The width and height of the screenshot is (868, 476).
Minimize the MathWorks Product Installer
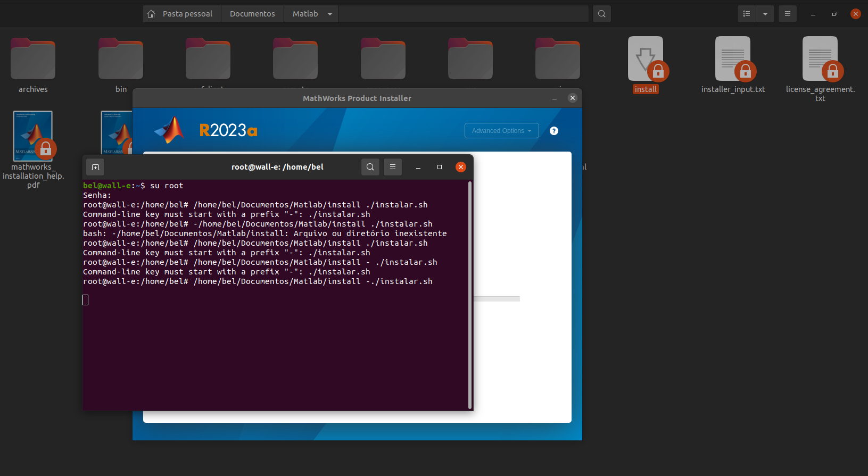(555, 98)
